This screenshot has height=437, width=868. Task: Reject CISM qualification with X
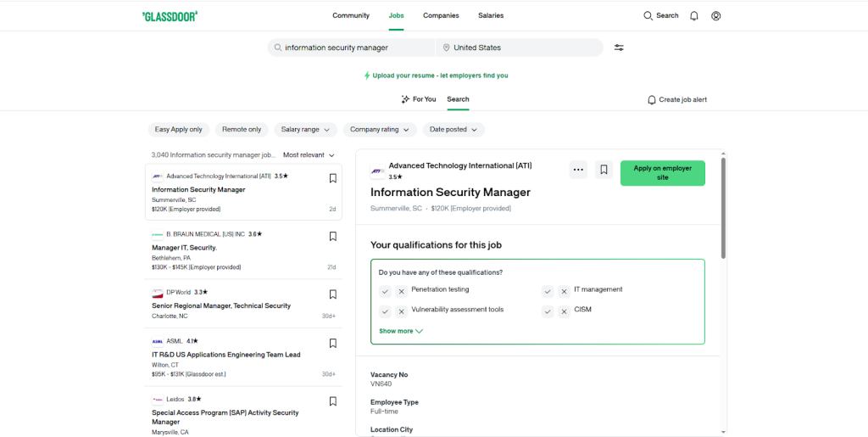pyautogui.click(x=564, y=311)
